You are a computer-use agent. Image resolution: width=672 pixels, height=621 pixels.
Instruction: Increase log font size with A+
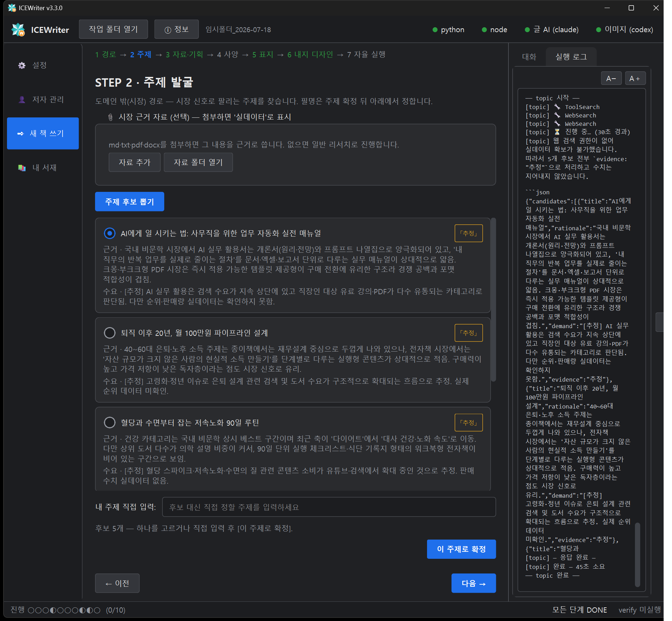pos(635,79)
